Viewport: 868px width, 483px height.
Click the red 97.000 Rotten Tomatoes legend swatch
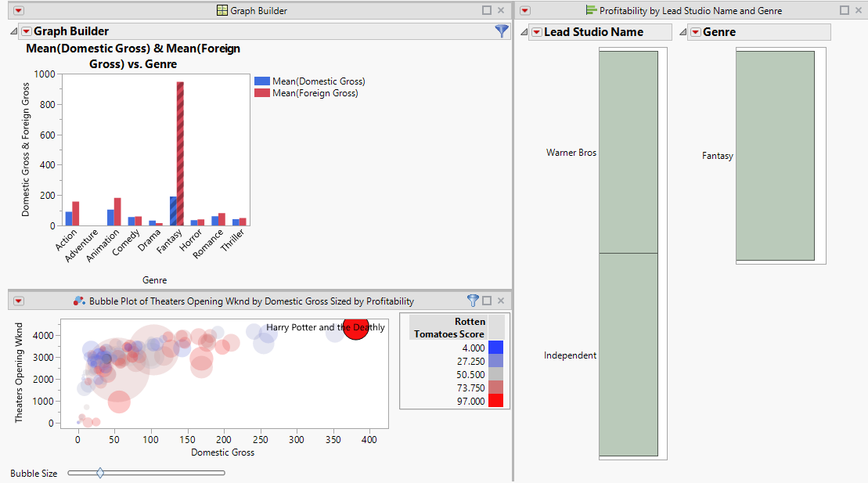click(495, 400)
